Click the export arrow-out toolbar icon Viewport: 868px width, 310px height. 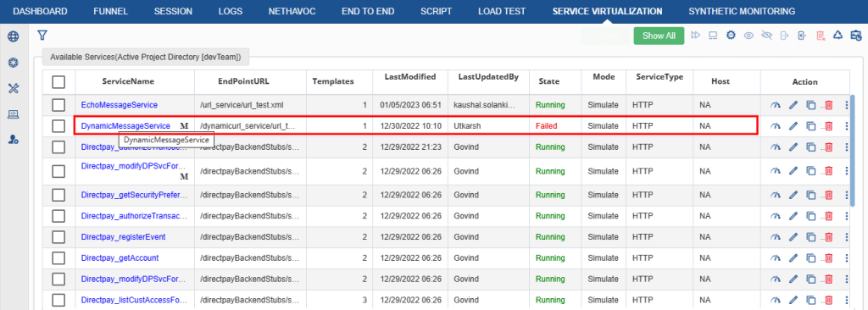[x=784, y=36]
